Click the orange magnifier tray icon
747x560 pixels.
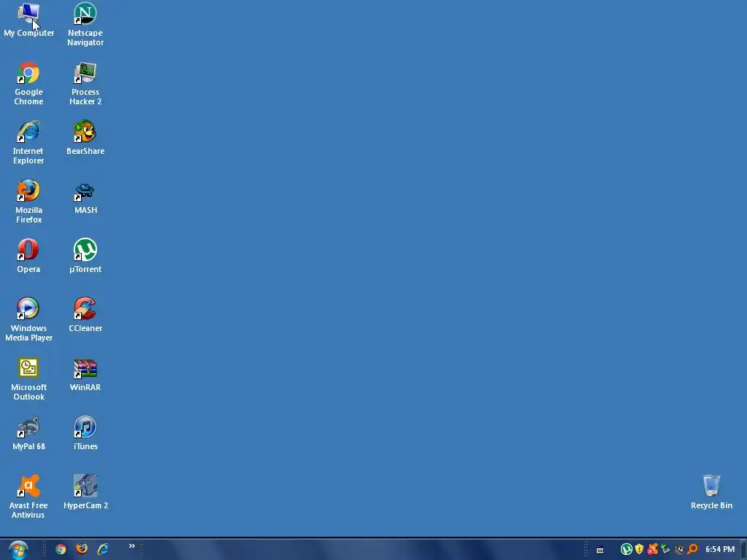click(x=693, y=549)
